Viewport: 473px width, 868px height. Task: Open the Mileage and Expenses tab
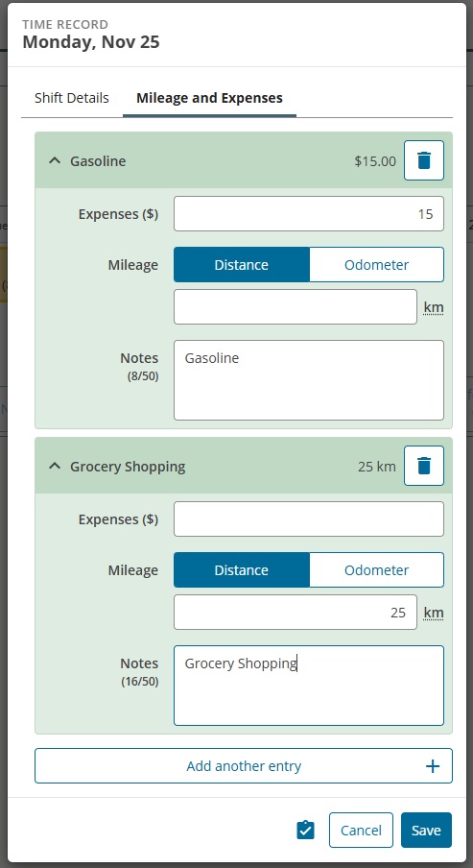210,98
